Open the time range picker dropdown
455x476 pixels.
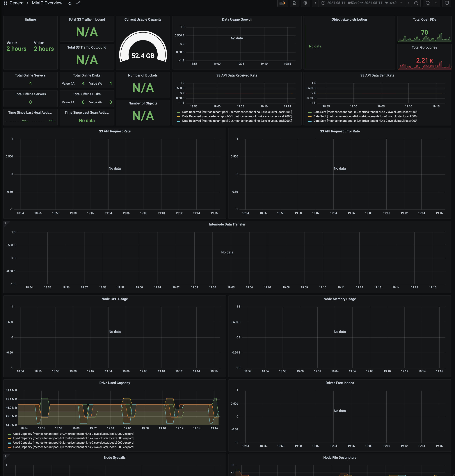tap(362, 3)
